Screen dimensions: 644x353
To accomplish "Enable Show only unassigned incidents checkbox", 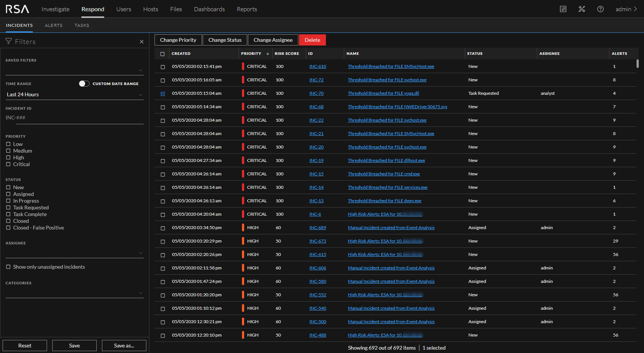I will (8, 267).
